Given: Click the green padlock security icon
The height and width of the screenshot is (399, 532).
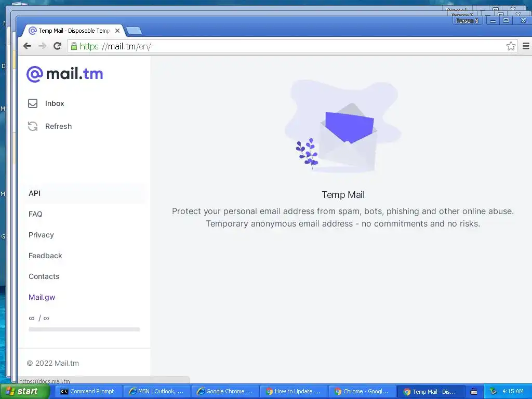Looking at the screenshot, I should click(x=74, y=46).
